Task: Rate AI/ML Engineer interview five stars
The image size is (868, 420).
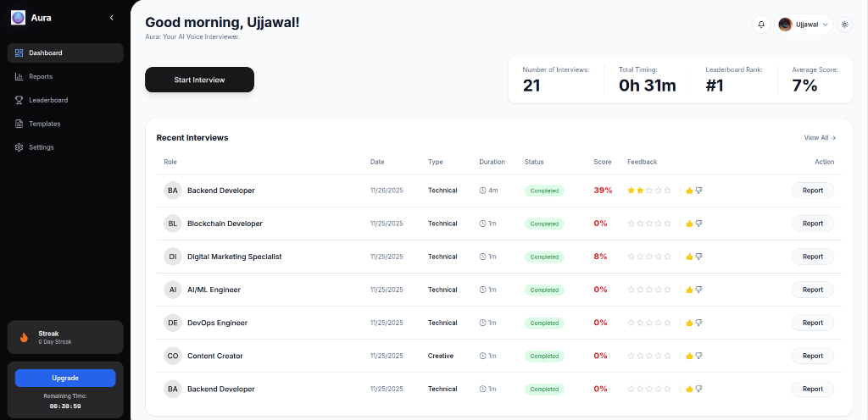Action: [x=668, y=290]
